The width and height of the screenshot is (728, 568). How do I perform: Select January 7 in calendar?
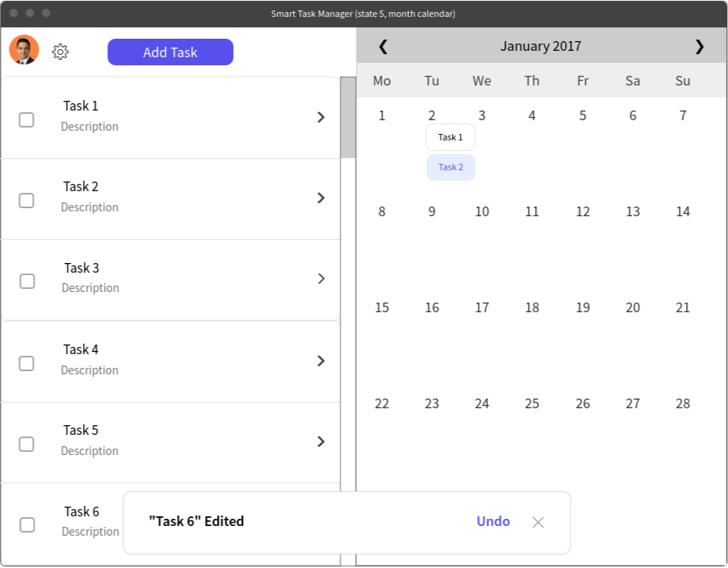tap(683, 115)
